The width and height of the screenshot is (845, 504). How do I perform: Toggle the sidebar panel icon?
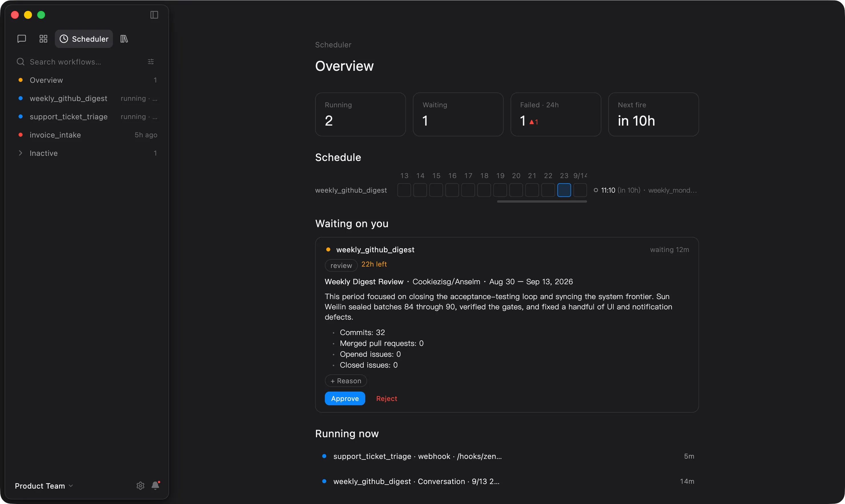pos(154,15)
